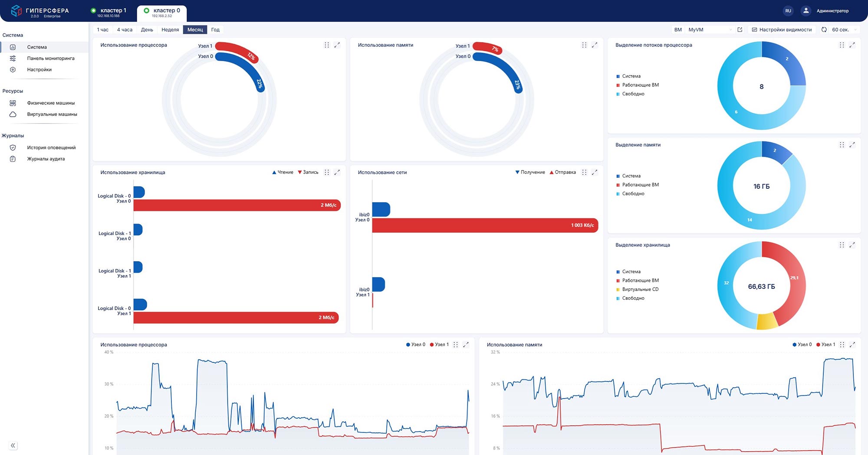This screenshot has height=455, width=868.
Task: Select the 4 часа time range tab
Action: pyautogui.click(x=125, y=29)
